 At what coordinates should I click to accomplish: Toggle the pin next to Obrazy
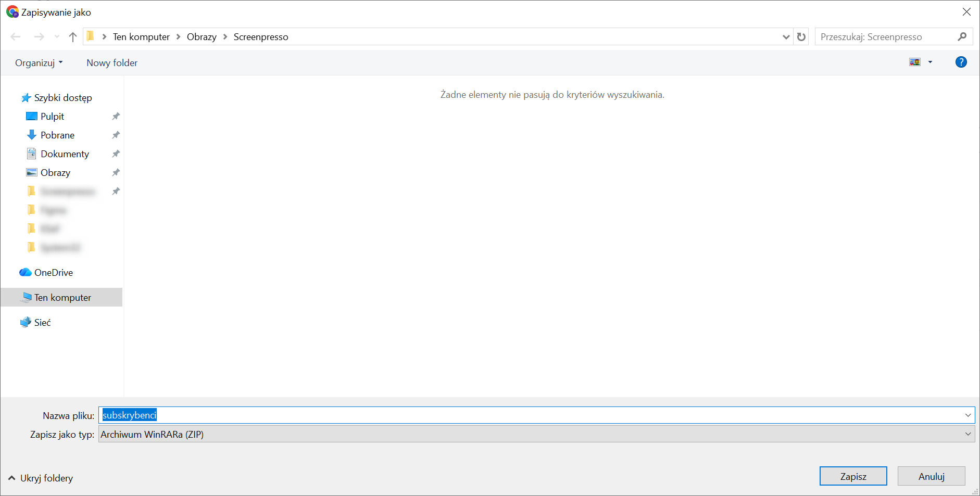116,173
